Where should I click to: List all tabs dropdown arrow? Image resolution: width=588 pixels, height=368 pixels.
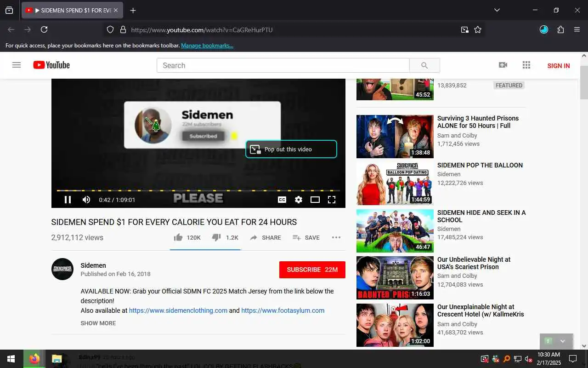(x=497, y=10)
